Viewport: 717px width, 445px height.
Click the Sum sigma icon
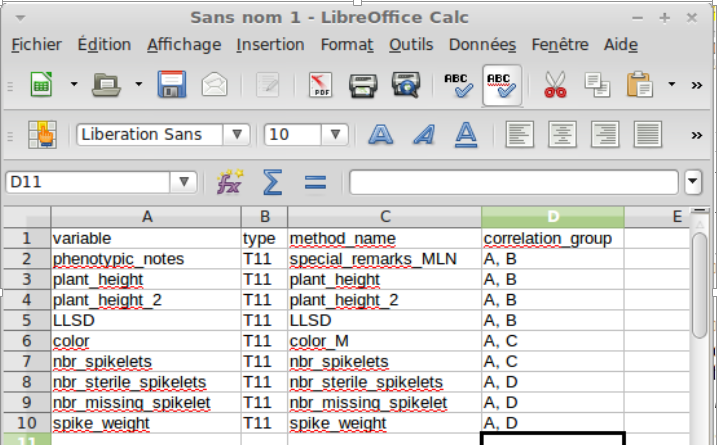click(x=272, y=182)
